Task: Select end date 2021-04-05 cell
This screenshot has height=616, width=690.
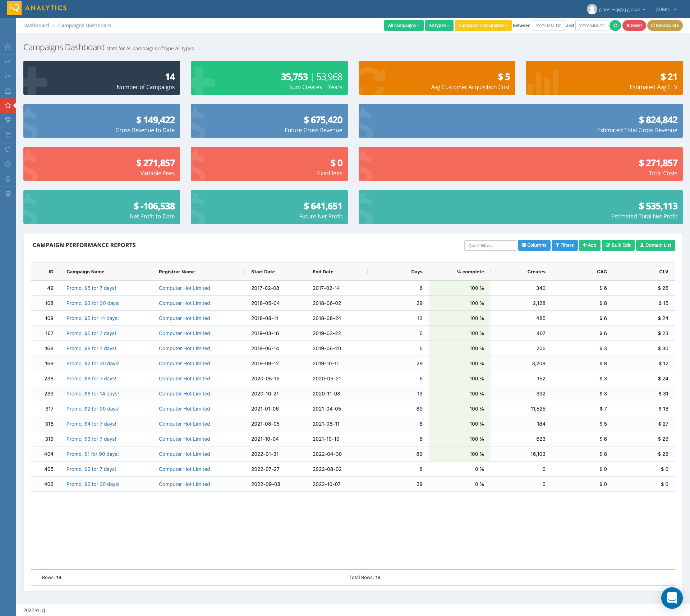Action: [x=327, y=409]
